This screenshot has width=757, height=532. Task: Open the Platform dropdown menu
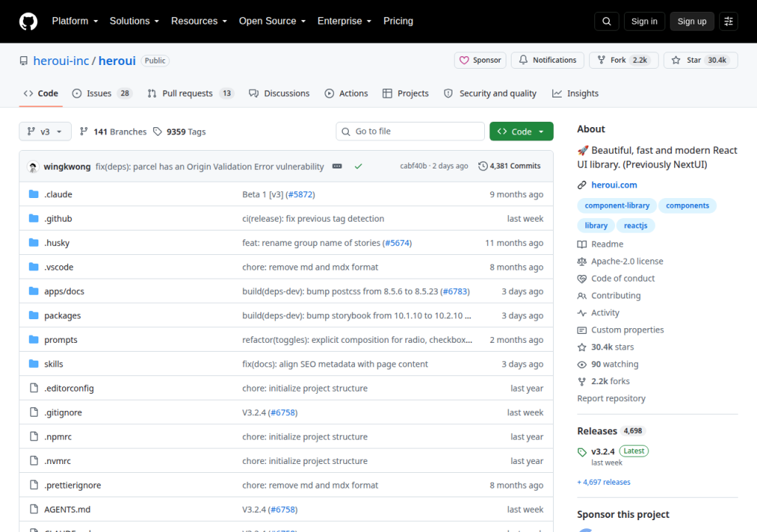75,21
